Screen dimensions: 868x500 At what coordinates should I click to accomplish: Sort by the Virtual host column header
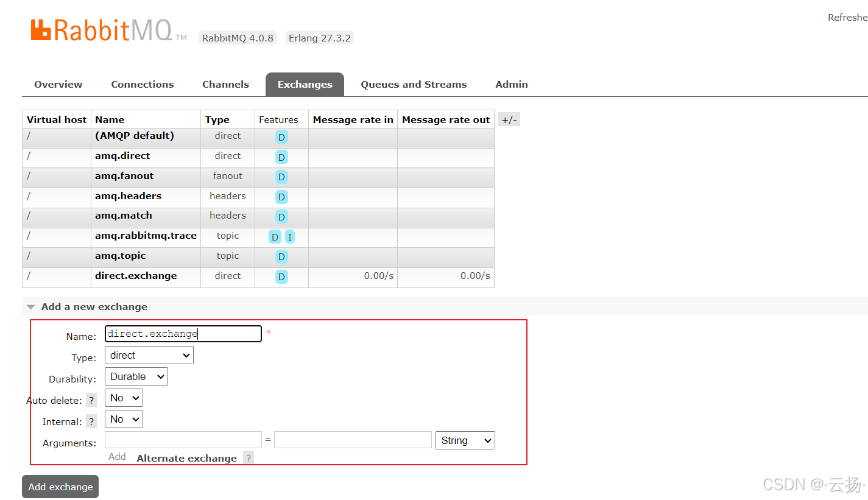57,119
